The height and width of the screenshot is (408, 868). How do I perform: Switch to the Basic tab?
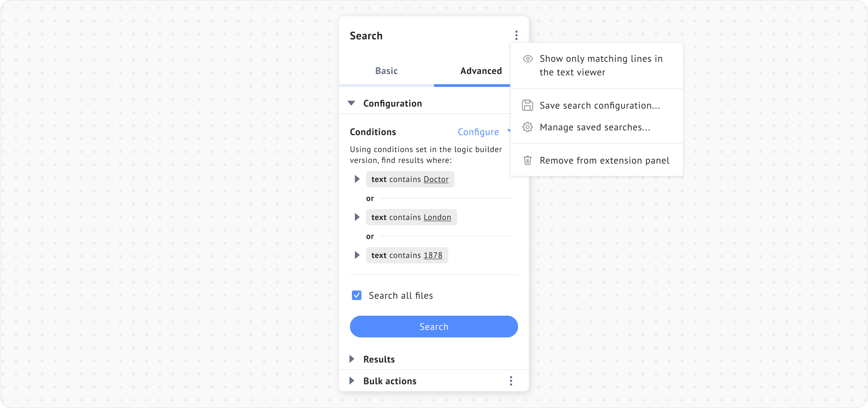point(386,71)
